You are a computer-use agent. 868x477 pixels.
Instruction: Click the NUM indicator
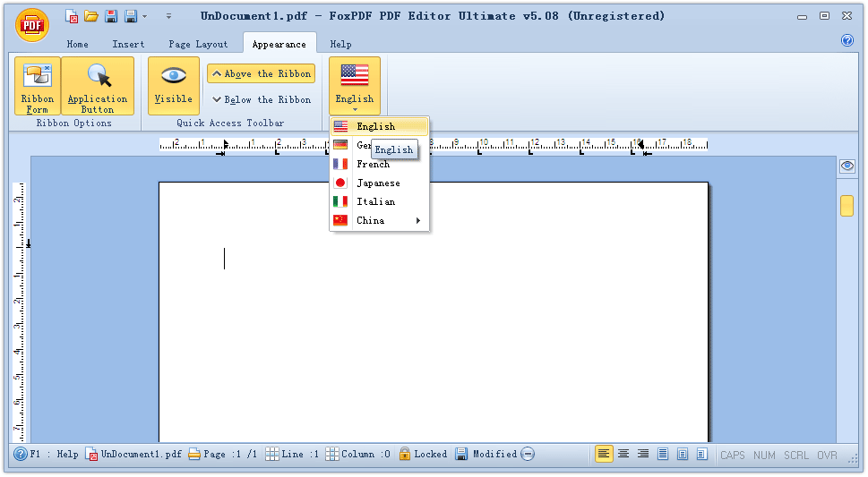click(764, 456)
